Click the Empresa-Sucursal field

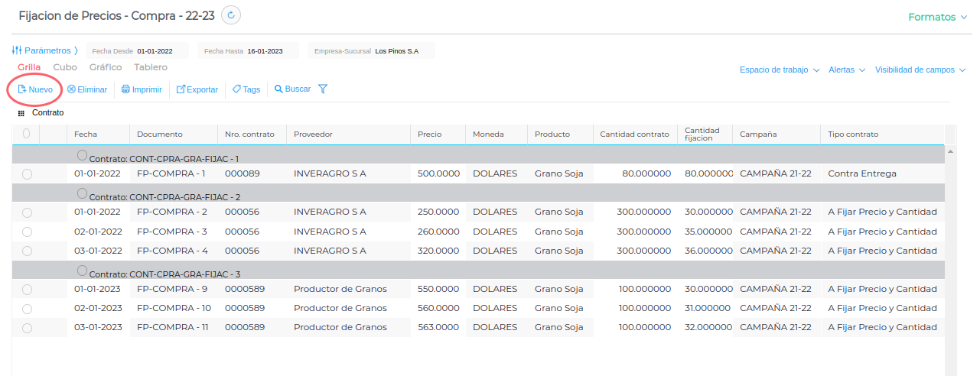pos(371,51)
